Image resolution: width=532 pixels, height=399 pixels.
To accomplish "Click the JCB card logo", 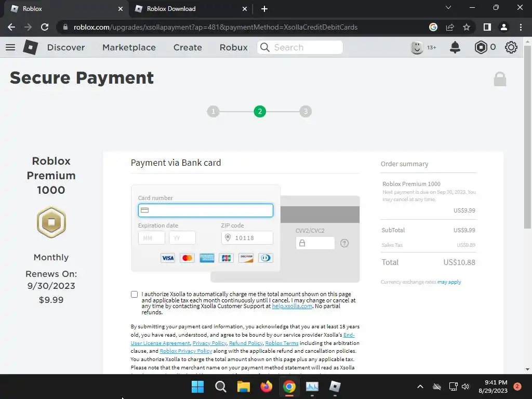I will 227,258.
